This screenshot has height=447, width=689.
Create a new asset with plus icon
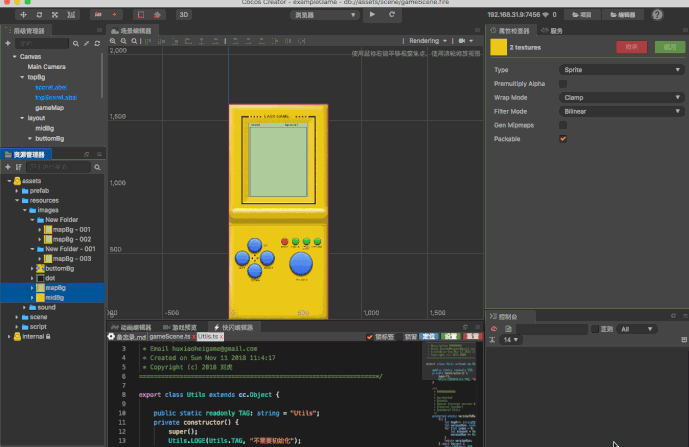7,167
